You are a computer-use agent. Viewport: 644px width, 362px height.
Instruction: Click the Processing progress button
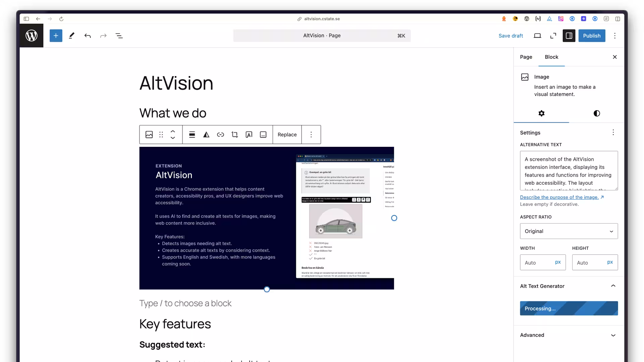tap(569, 308)
